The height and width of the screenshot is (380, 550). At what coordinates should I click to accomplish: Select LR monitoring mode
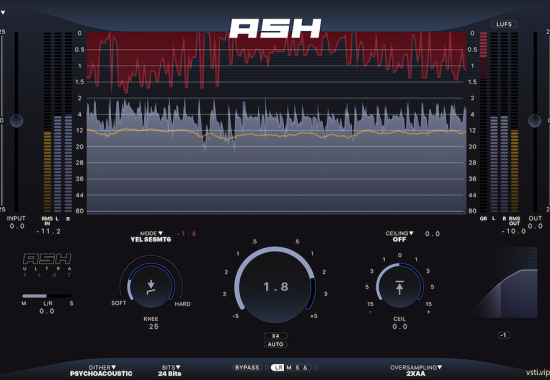tap(279, 367)
